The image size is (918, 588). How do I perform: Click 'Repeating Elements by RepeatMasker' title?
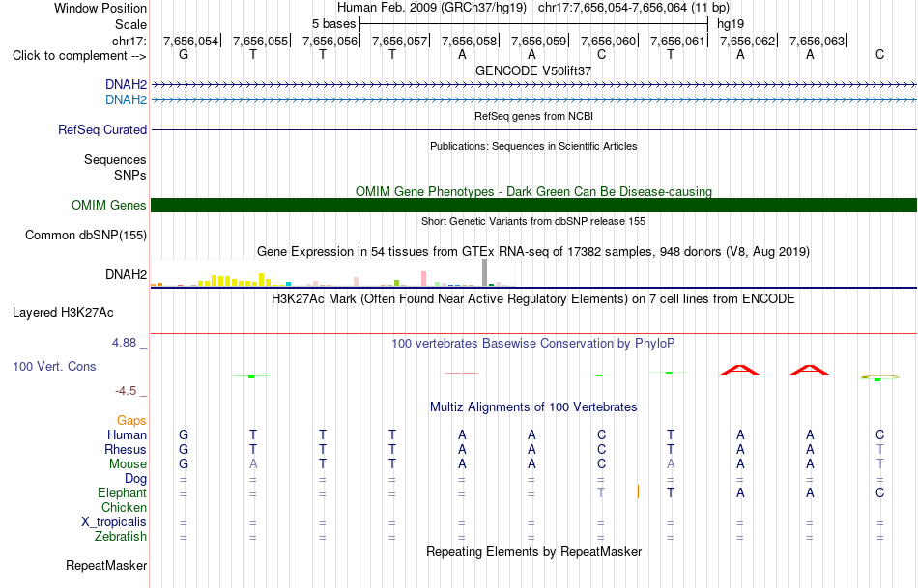pos(533,551)
